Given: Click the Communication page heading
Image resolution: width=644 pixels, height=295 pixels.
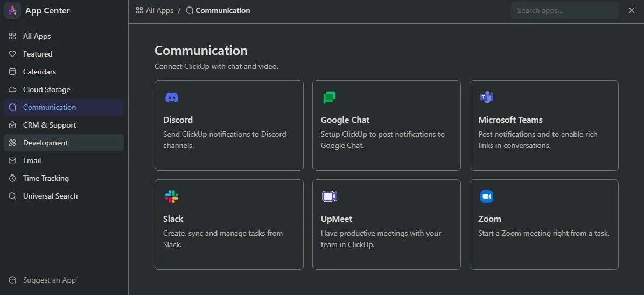Looking at the screenshot, I should pos(201,51).
